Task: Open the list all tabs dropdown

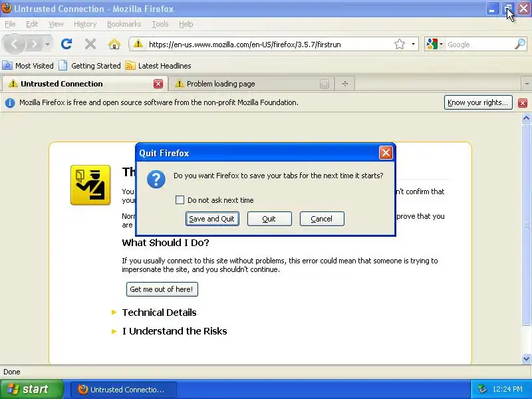Action: 527,84
